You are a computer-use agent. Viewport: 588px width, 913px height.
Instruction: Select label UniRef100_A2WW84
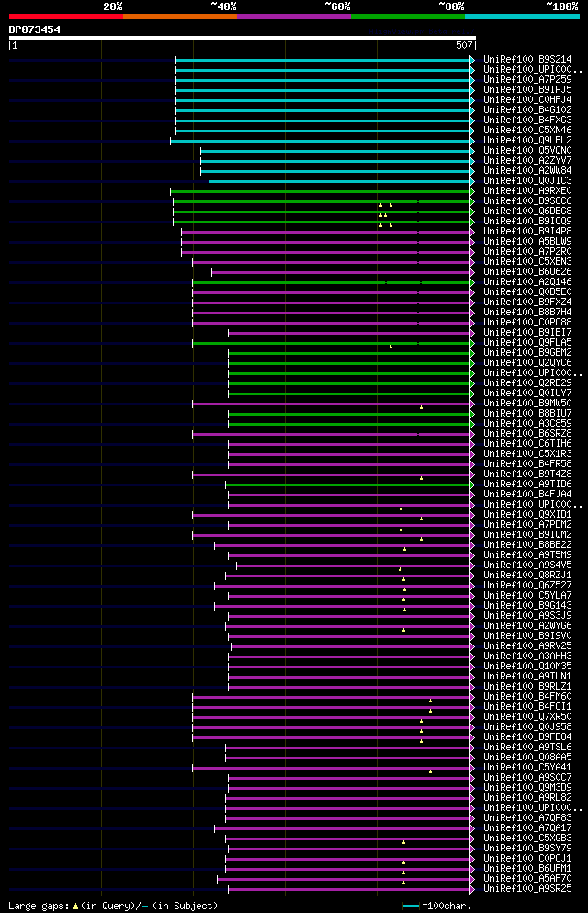tap(527, 171)
